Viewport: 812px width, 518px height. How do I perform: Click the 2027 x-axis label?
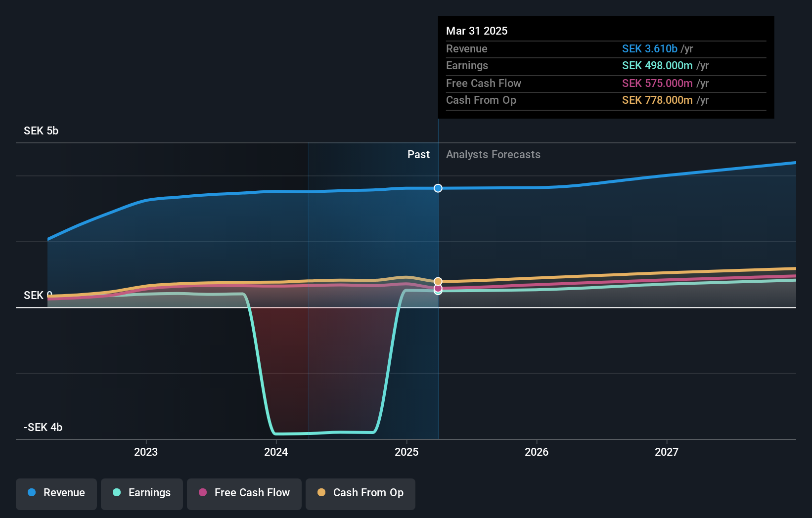click(x=667, y=452)
